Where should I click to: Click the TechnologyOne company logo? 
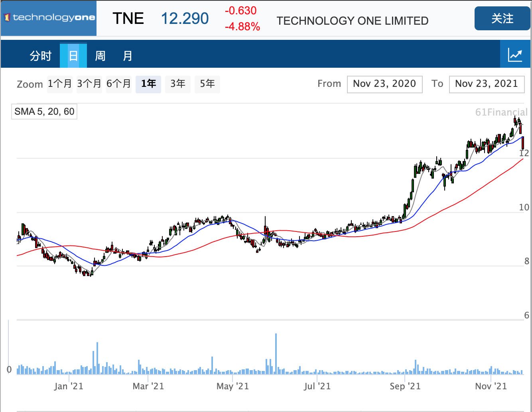49,18
